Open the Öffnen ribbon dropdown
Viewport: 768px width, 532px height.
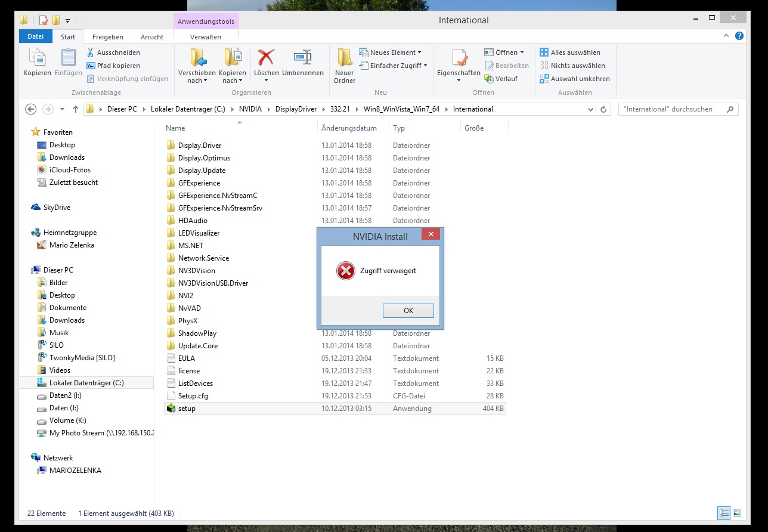click(504, 52)
